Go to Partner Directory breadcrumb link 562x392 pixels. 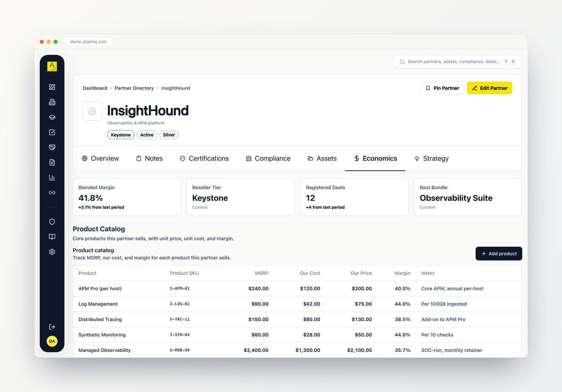point(134,88)
